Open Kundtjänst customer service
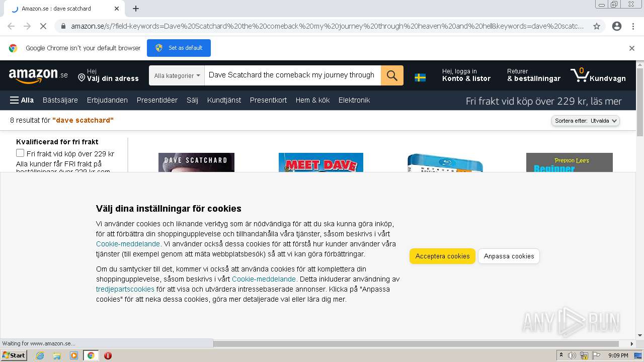 coord(224,100)
